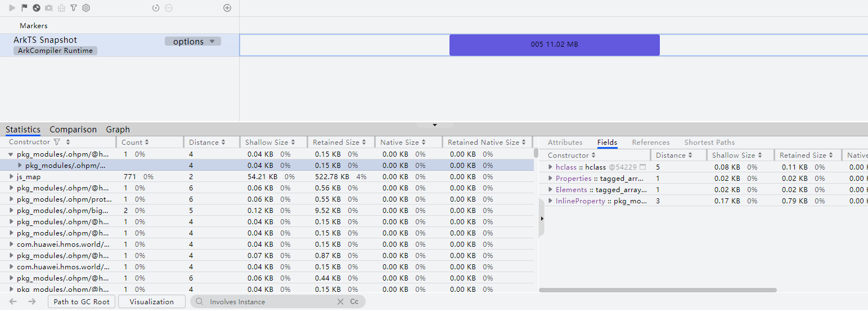
Task: Open the Shortest Paths tab
Action: tap(709, 143)
